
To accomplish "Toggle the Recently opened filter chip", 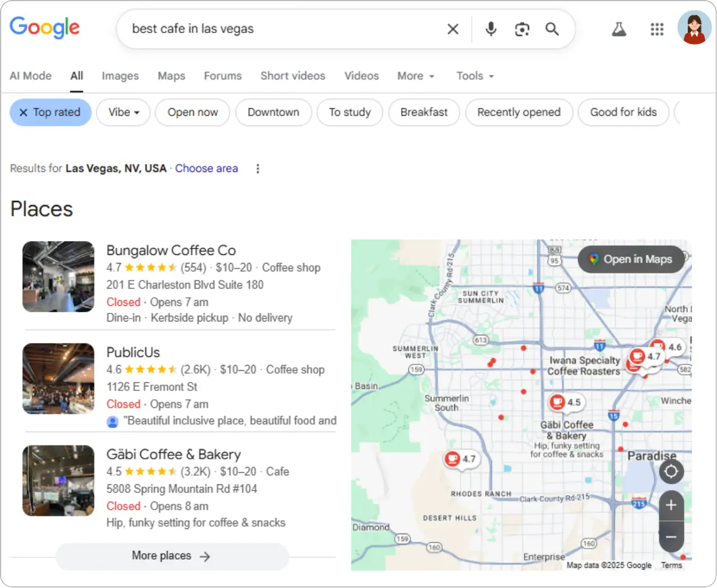I will (519, 112).
